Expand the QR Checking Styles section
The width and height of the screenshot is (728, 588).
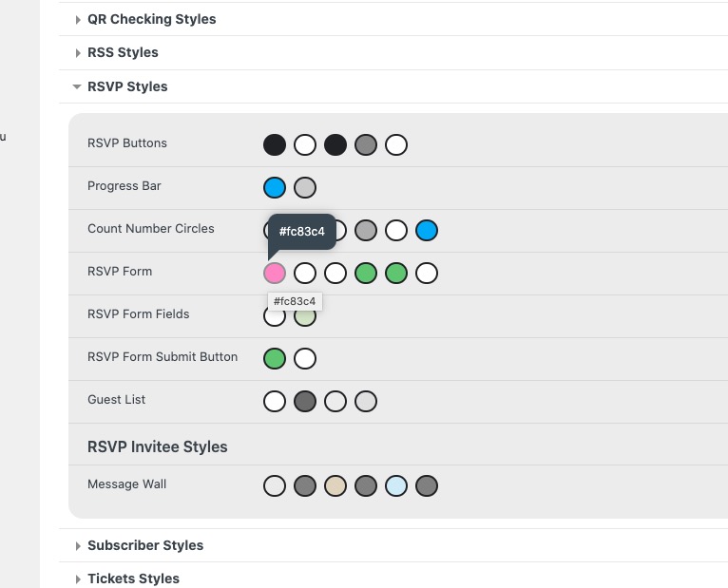pyautogui.click(x=151, y=19)
